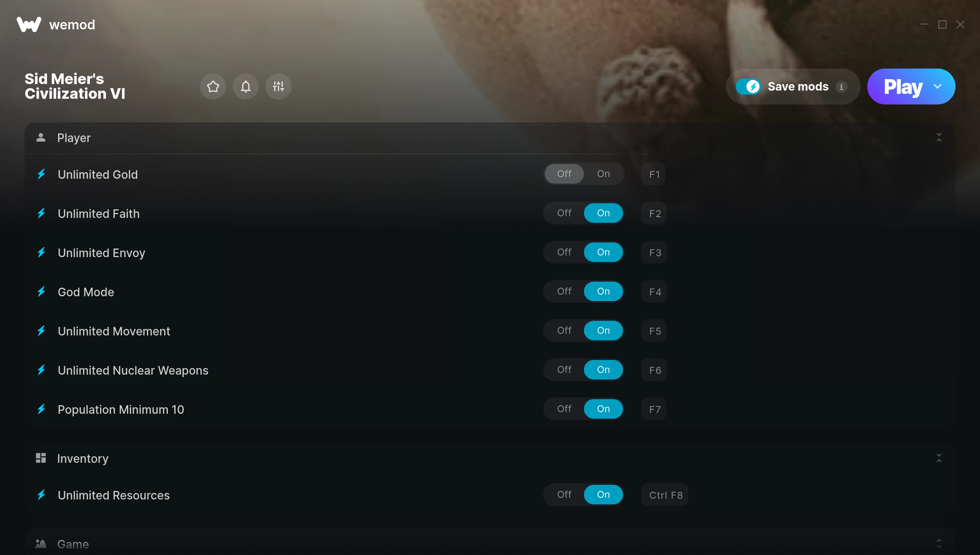This screenshot has height=555, width=980.
Task: Click the Play button
Action: 903,87
